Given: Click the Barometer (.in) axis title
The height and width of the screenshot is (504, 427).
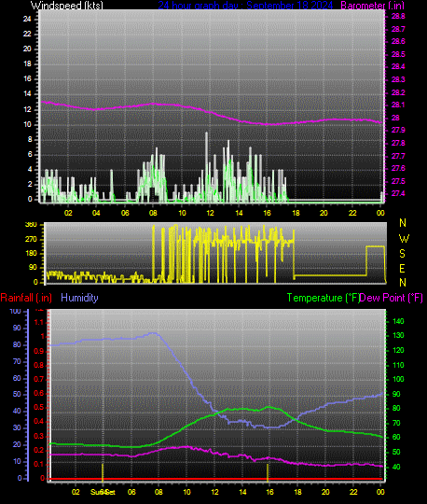Looking at the screenshot, I should pyautogui.click(x=372, y=6).
